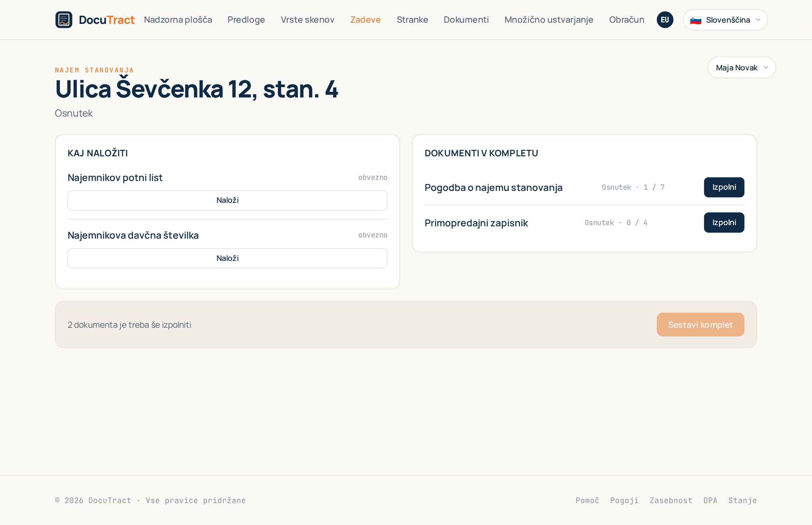This screenshot has width=812, height=525.
Task: Click Naloži for Najemnikova davčna številka
Action: [227, 259]
